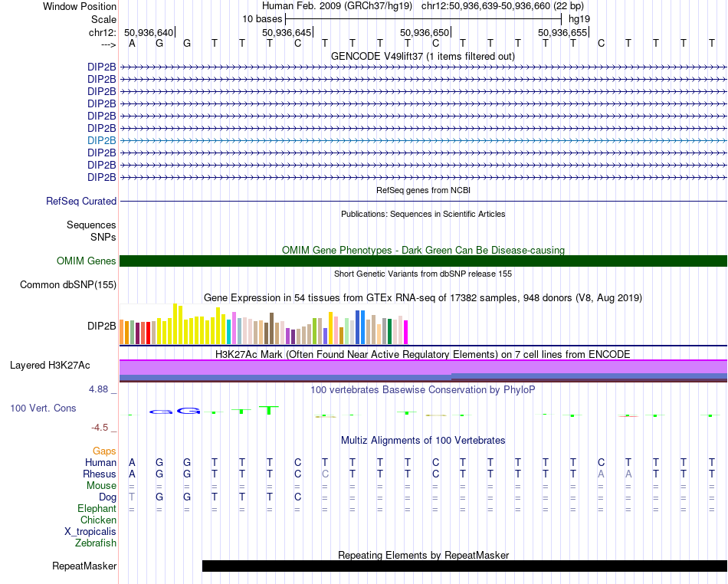
Task: Open GENCODE V49lift37 track title
Action: [x=423, y=56]
